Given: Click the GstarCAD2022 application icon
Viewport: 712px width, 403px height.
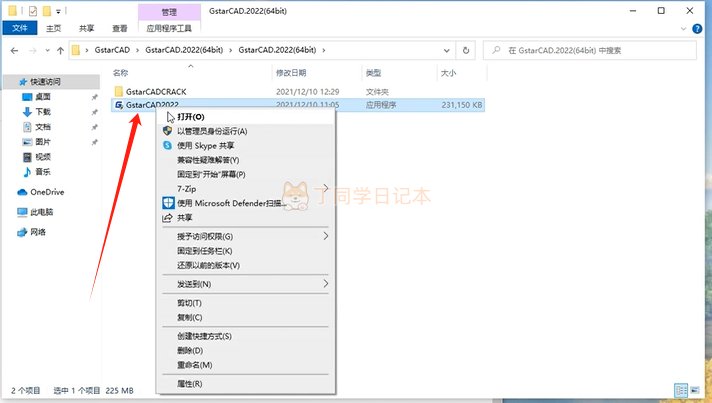Looking at the screenshot, I should pyautogui.click(x=119, y=105).
